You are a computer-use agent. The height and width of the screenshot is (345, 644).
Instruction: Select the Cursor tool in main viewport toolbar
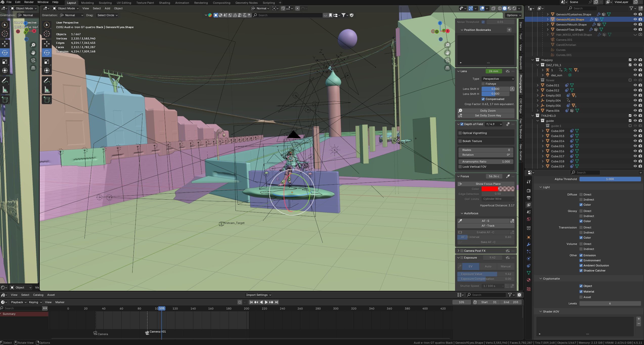pyautogui.click(x=47, y=34)
